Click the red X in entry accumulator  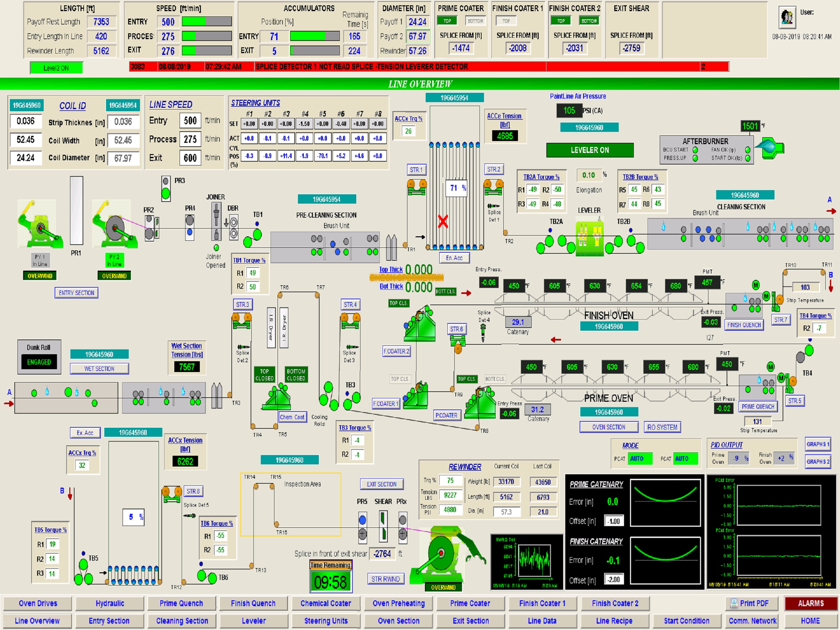(x=443, y=222)
